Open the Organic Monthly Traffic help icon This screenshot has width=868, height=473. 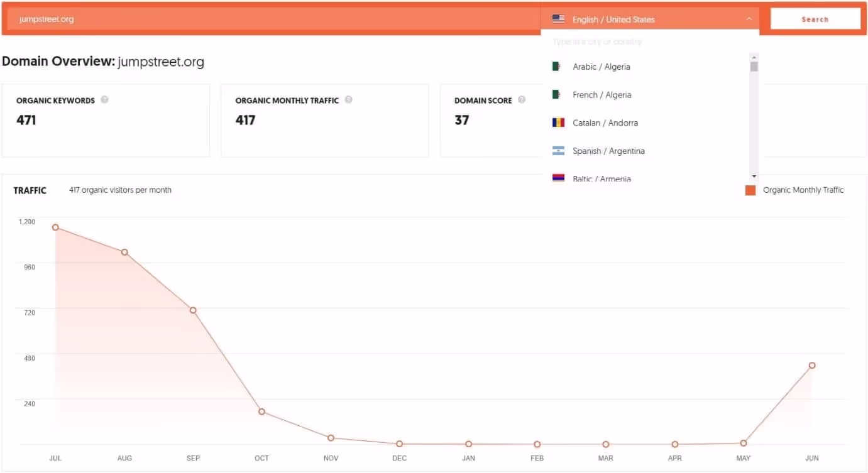348,99
